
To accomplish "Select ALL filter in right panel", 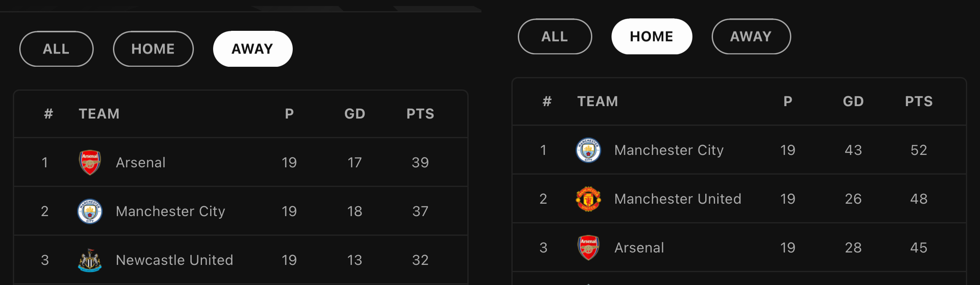I will (x=555, y=36).
